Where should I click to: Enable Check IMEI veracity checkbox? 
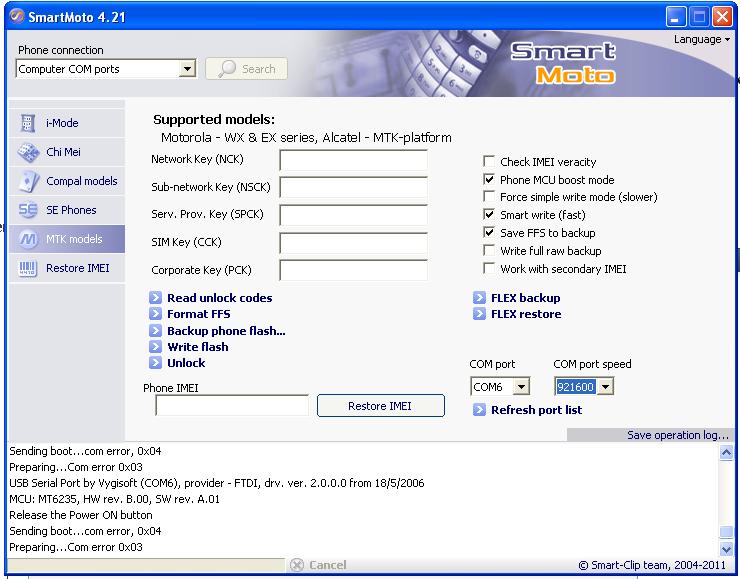489,162
